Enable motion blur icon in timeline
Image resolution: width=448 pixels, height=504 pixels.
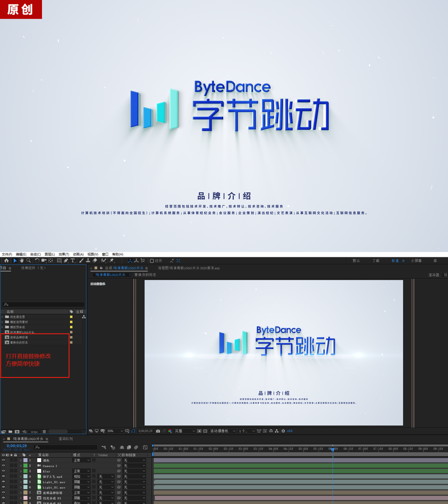click(136, 447)
